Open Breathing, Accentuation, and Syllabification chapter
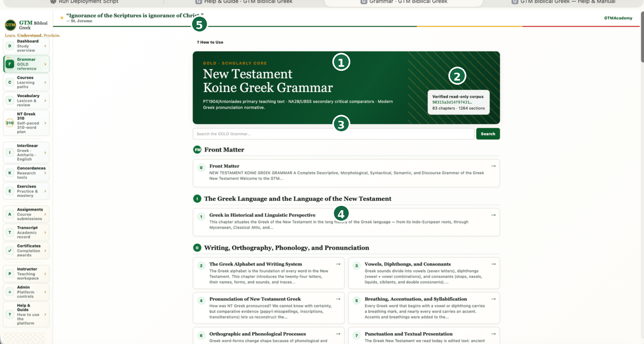The height and width of the screenshot is (344, 644). [x=424, y=308]
